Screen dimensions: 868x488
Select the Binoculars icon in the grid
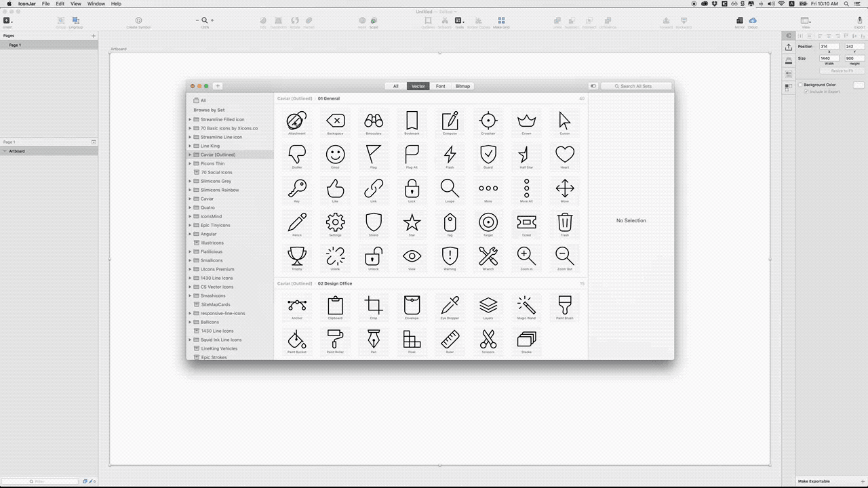click(374, 121)
